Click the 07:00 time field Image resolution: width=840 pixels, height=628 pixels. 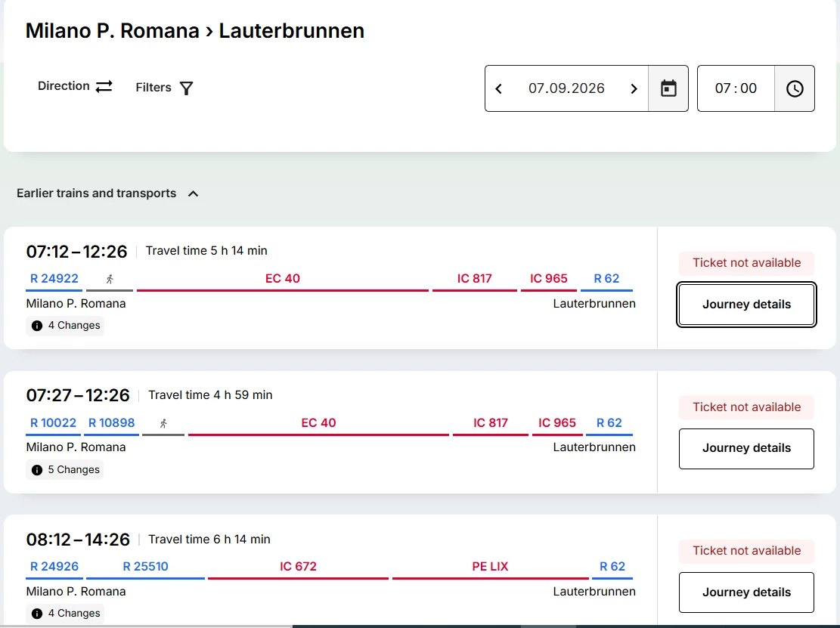(x=736, y=88)
